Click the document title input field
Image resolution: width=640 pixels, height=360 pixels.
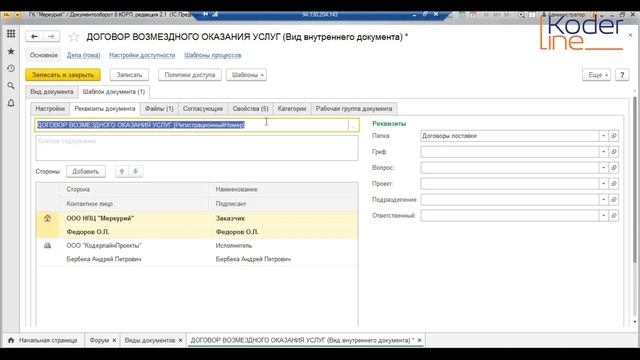(x=192, y=125)
